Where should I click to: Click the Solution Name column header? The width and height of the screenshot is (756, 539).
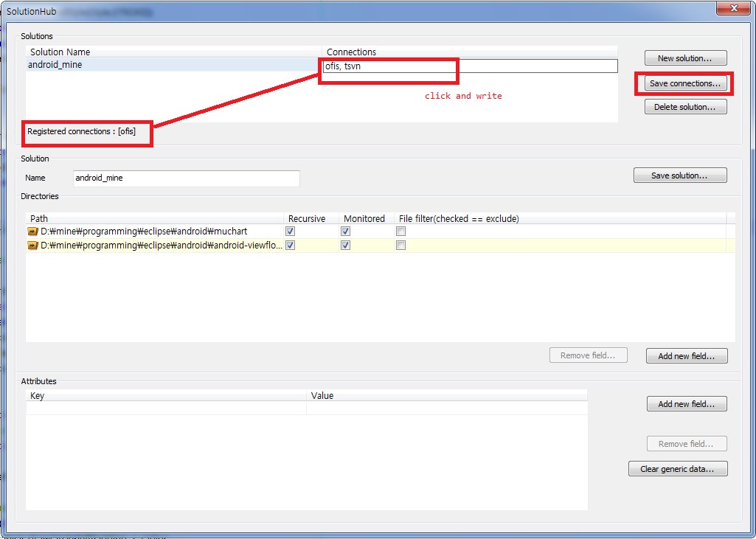coord(173,52)
